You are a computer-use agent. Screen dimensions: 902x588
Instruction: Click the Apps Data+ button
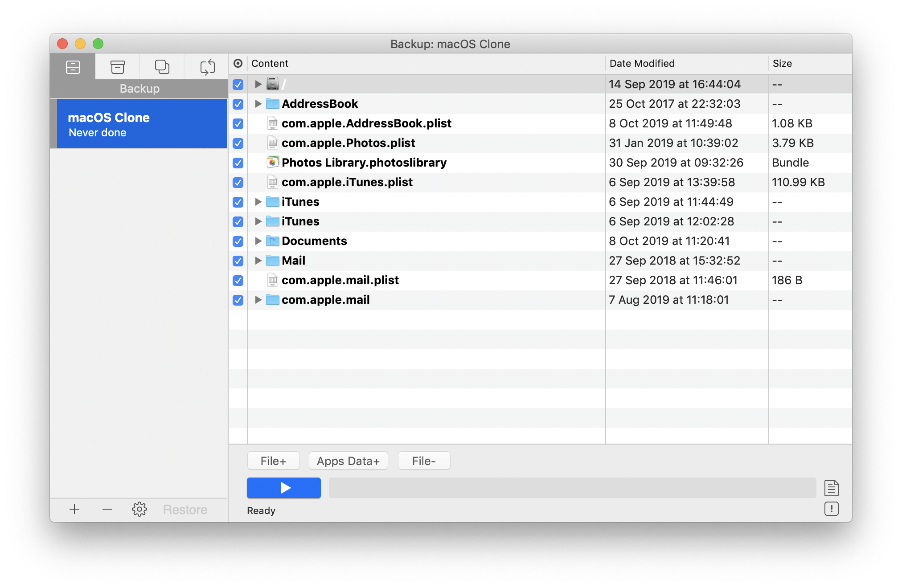coord(348,461)
